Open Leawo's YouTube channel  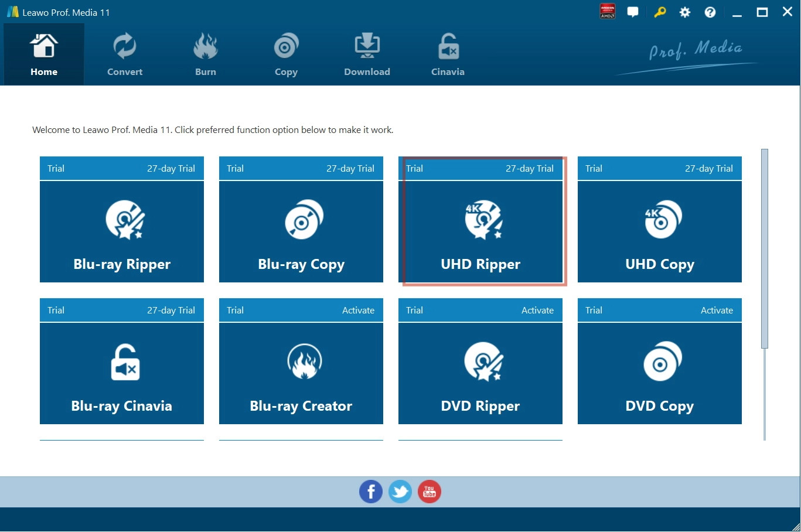tap(429, 492)
